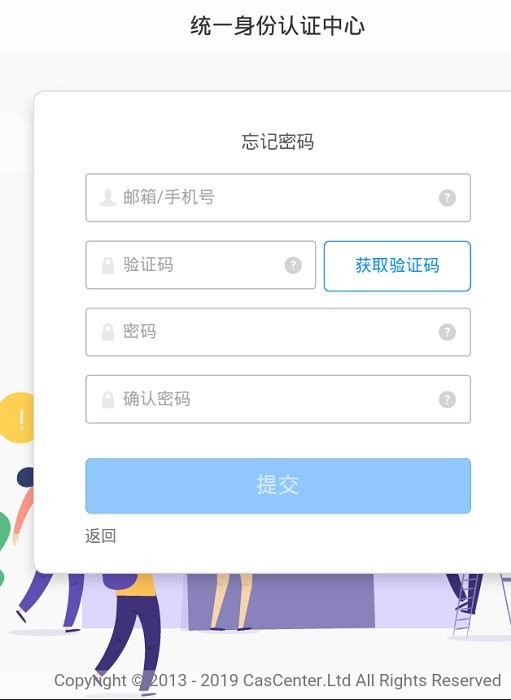
Task: Click the yellow exclamation mark circle
Action: 17,418
